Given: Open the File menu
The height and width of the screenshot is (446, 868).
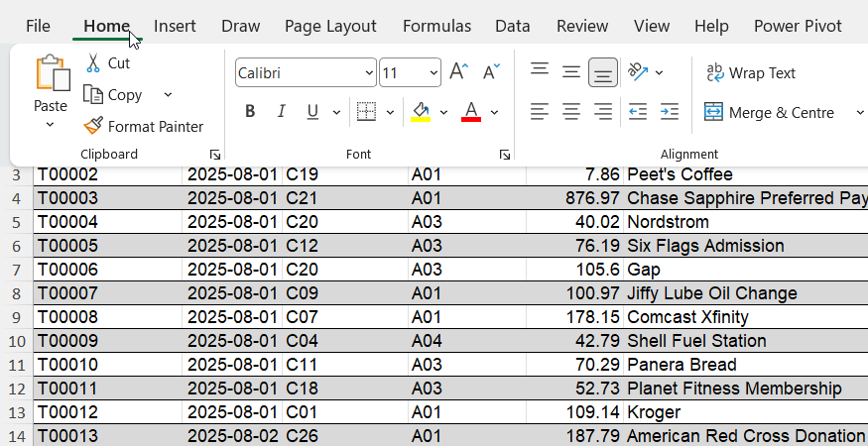Looking at the screenshot, I should click(38, 26).
